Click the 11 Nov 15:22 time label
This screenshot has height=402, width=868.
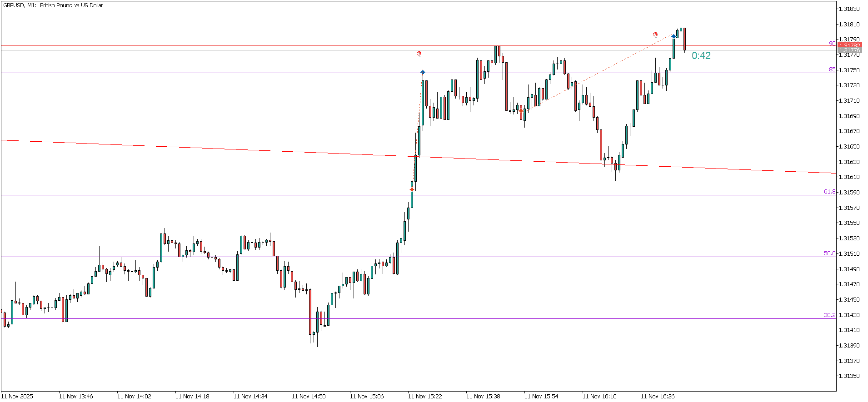[x=425, y=396]
